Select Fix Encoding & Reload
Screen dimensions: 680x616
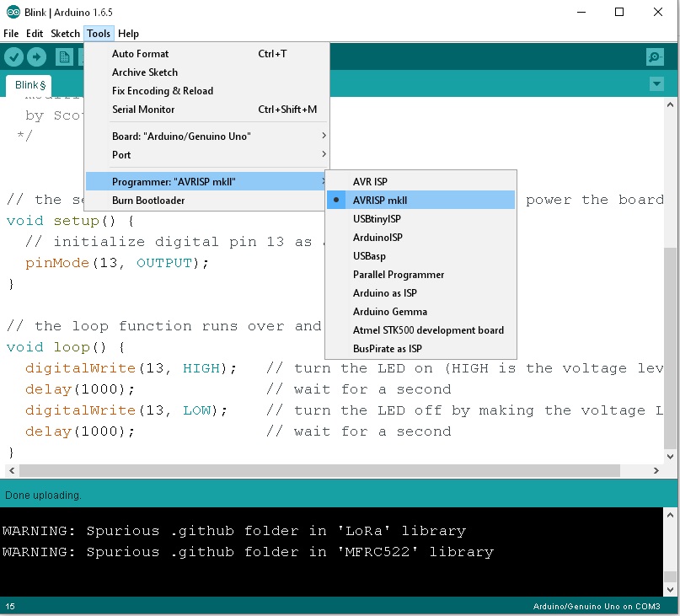pyautogui.click(x=206, y=91)
